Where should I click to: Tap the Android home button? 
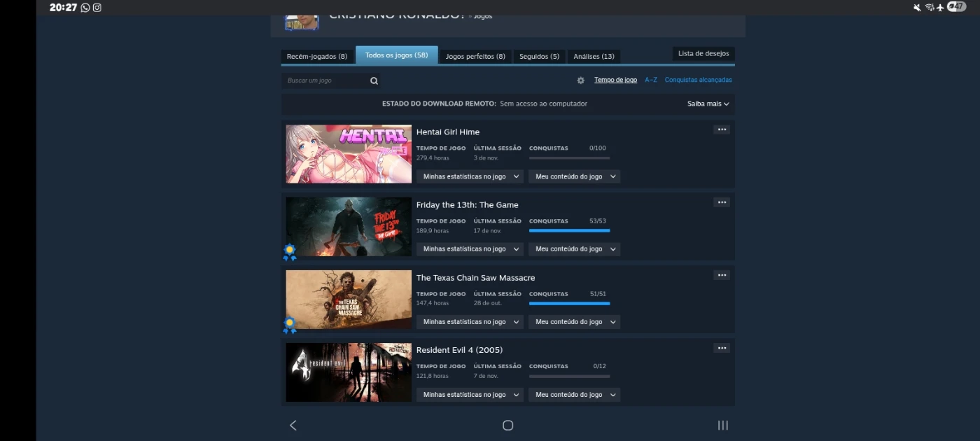(x=508, y=425)
